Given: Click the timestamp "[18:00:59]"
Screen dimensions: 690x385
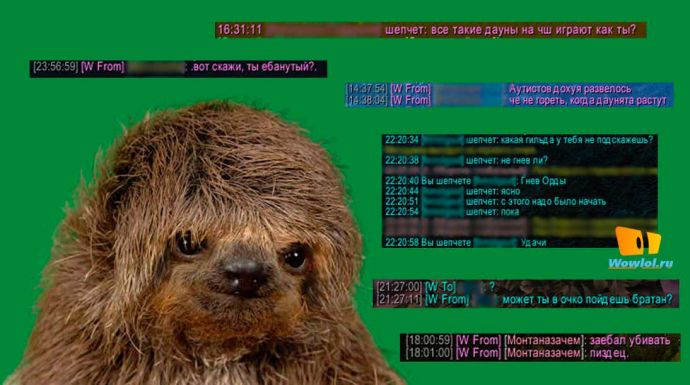Looking at the screenshot, I should click(x=429, y=340).
